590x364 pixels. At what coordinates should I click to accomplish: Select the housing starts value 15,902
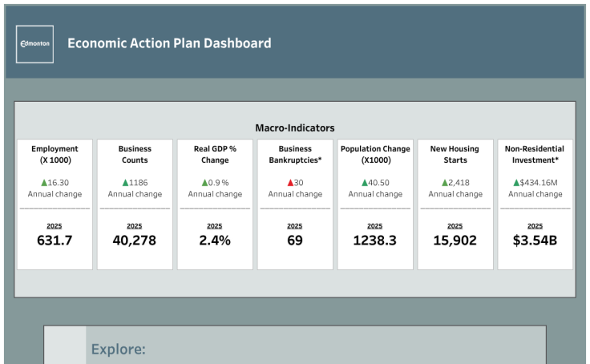(455, 241)
